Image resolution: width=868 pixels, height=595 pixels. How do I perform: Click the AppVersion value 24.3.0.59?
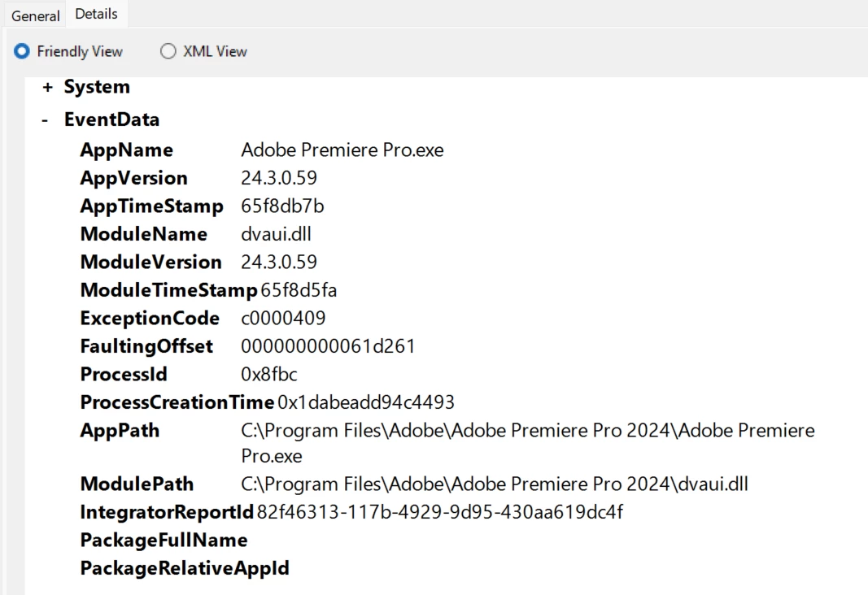pyautogui.click(x=279, y=178)
